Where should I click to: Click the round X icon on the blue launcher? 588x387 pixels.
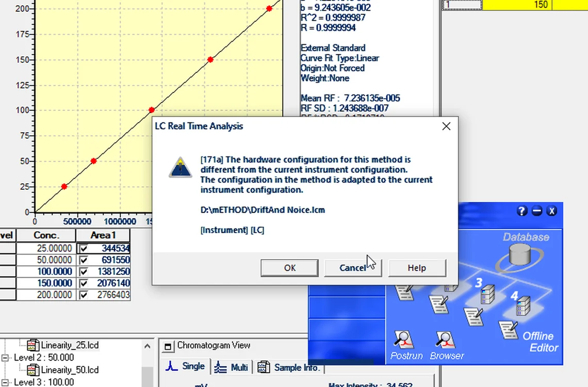(551, 211)
